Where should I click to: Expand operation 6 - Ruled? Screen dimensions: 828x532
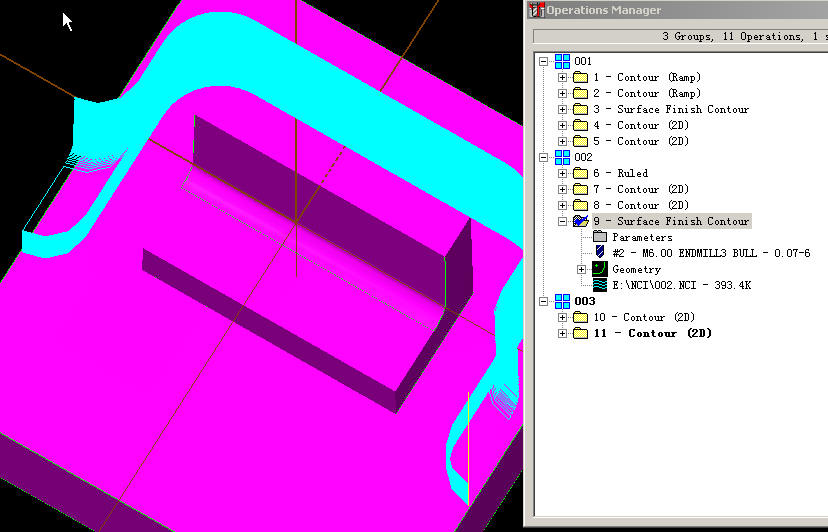coord(562,173)
